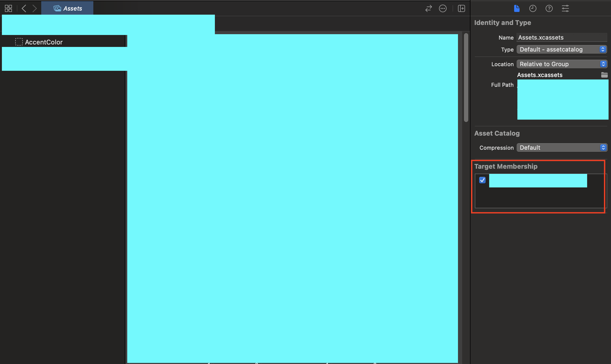Uncheck the Target Membership checkbox
Viewport: 611px width, 364px height.
coord(482,180)
